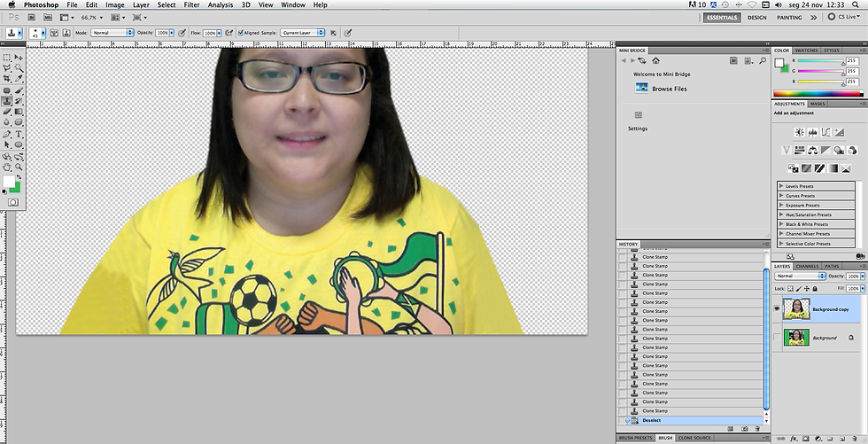Add a Curves adjustment

pos(825,132)
